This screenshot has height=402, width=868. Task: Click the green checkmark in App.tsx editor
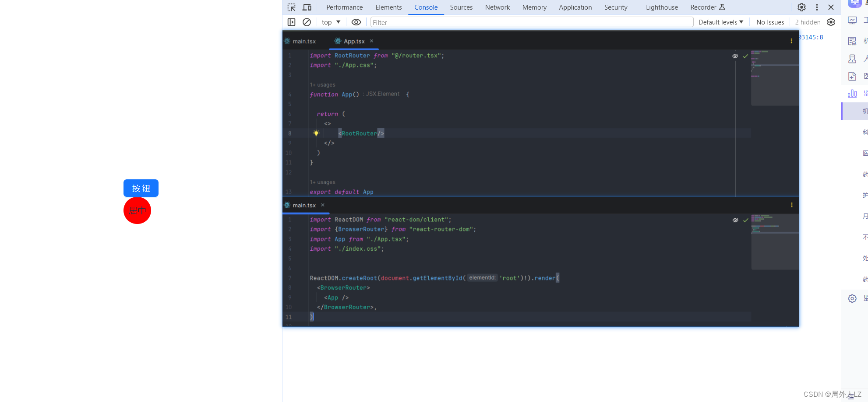pyautogui.click(x=745, y=56)
